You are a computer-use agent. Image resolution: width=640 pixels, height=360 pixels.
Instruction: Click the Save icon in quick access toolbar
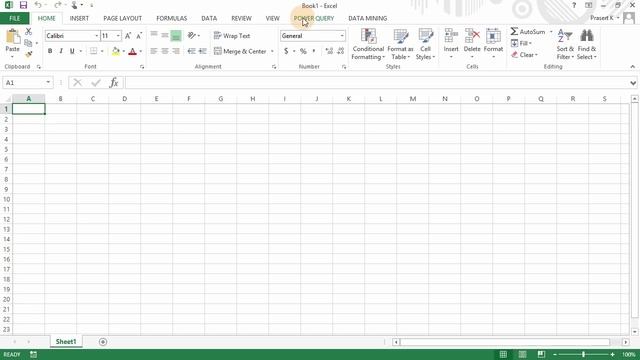point(23,5)
